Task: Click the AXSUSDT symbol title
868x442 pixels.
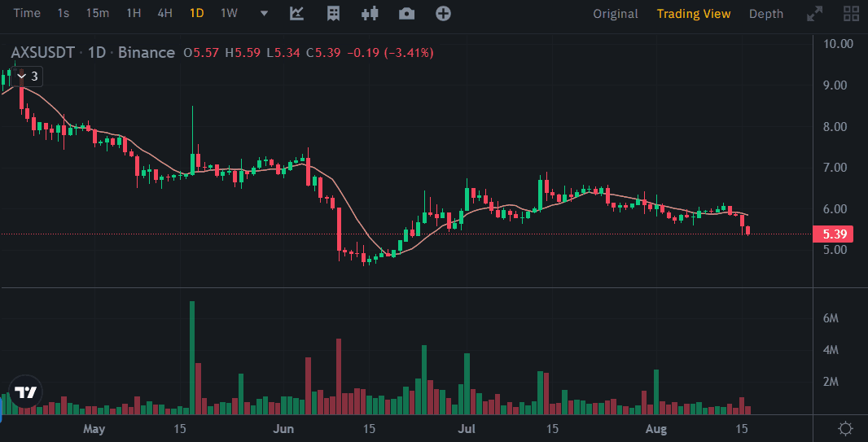Action: [x=43, y=53]
